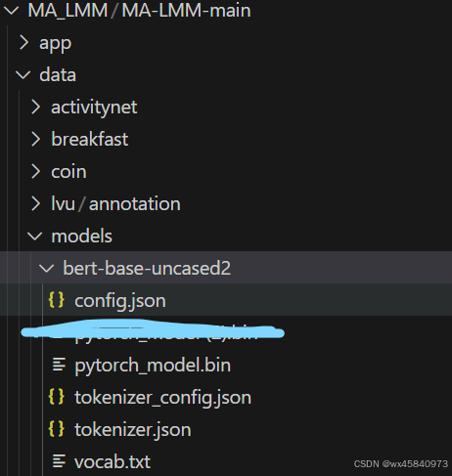This screenshot has width=452, height=476.
Task: Expand the lvu / annotation folder chevron
Action: tap(36, 203)
